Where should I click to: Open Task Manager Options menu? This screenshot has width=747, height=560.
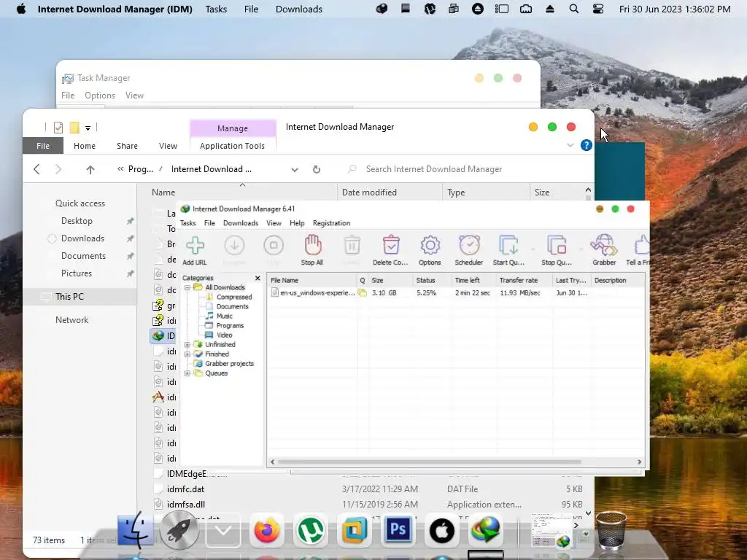[x=100, y=96]
